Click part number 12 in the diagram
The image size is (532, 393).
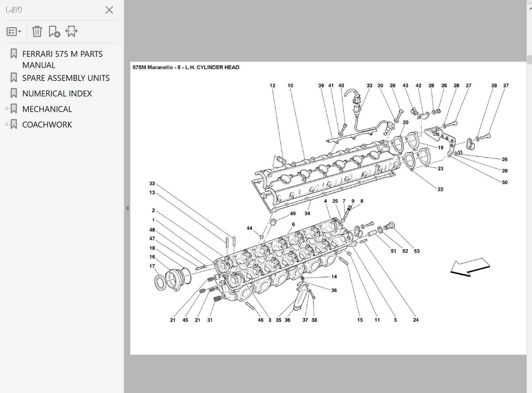pyautogui.click(x=272, y=86)
